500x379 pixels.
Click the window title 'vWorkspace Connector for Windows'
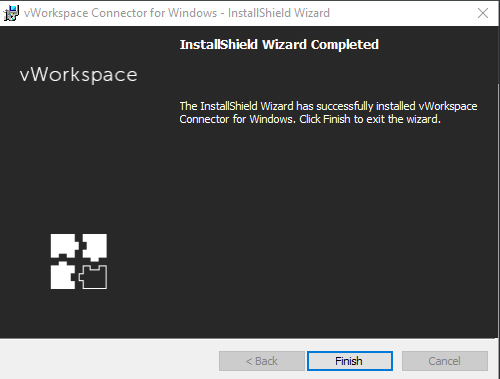[121, 13]
